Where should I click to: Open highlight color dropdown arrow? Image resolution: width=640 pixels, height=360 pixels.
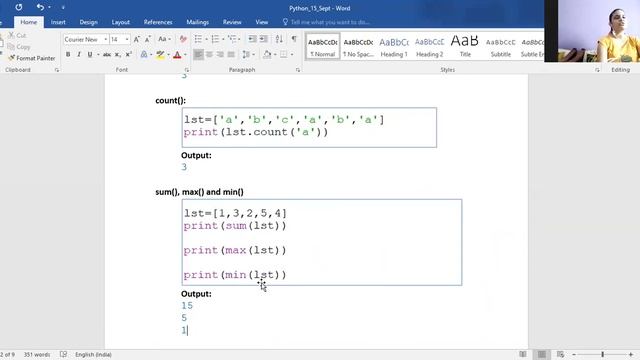[168, 54]
